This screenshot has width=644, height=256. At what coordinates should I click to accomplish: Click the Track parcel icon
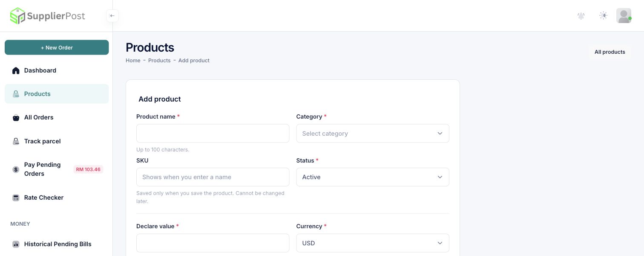tap(16, 141)
